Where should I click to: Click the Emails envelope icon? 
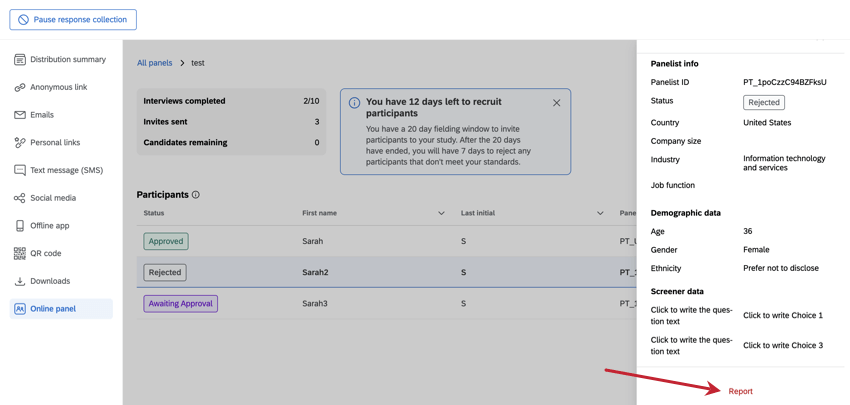point(20,115)
